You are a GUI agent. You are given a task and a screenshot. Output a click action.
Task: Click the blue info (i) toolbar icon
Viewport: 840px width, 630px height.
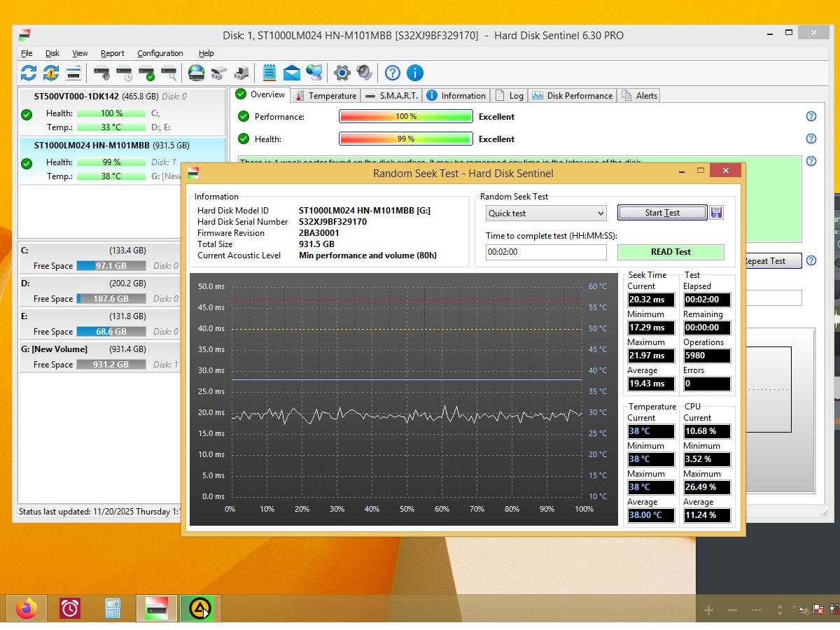click(414, 73)
